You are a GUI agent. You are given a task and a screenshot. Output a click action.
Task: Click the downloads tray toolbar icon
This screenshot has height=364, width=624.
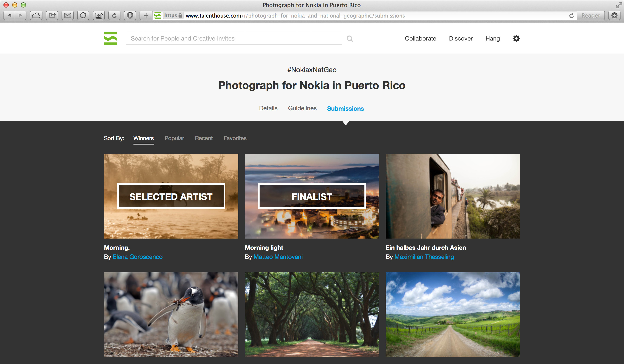point(99,15)
